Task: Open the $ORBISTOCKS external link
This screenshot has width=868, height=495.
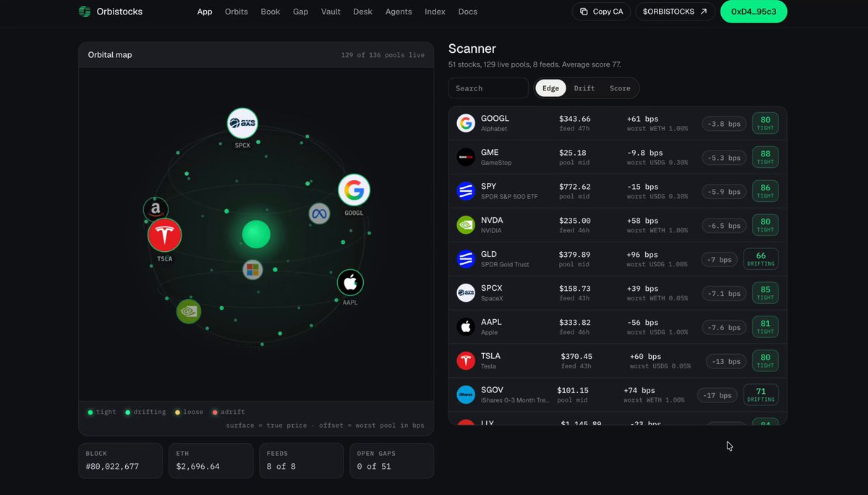Action: pos(676,12)
